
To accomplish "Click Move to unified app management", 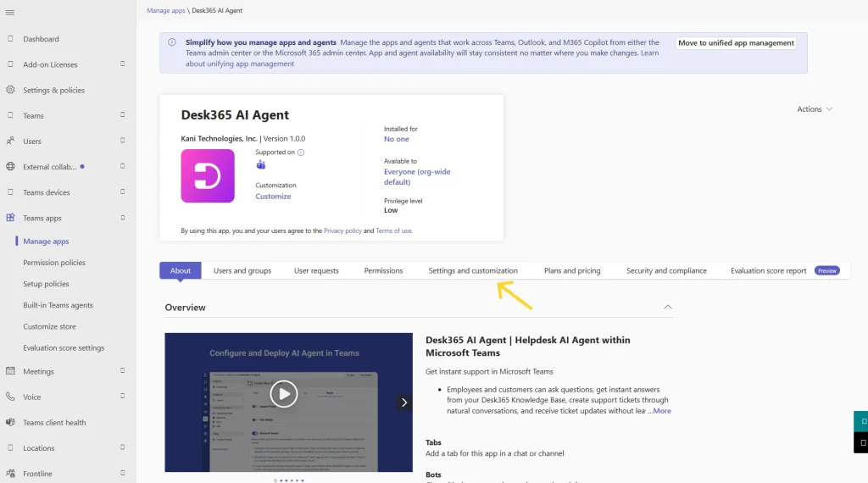I will (x=736, y=42).
